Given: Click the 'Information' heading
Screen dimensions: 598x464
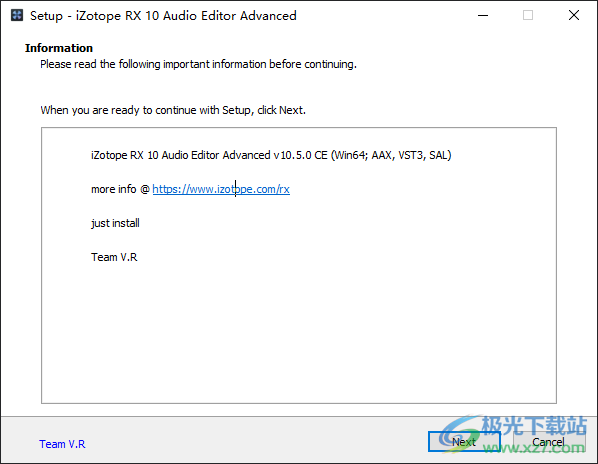Looking at the screenshot, I should click(59, 48).
